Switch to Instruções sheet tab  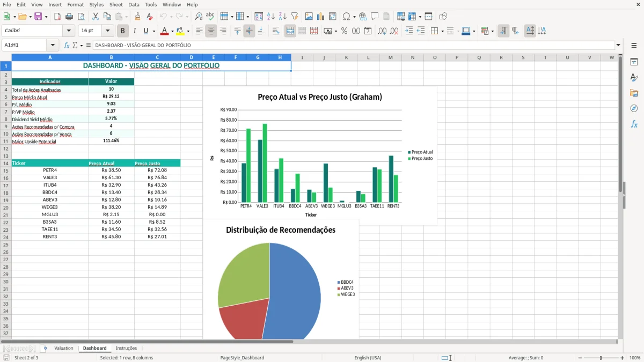[126, 349]
